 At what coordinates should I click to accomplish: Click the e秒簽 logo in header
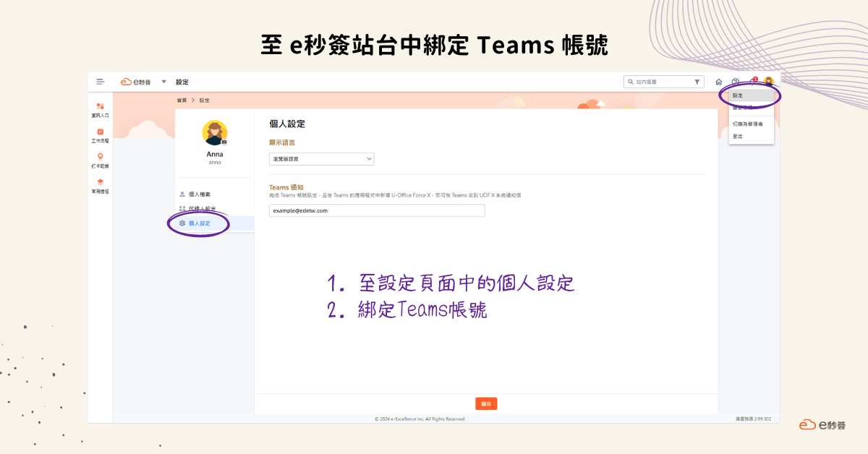(136, 82)
